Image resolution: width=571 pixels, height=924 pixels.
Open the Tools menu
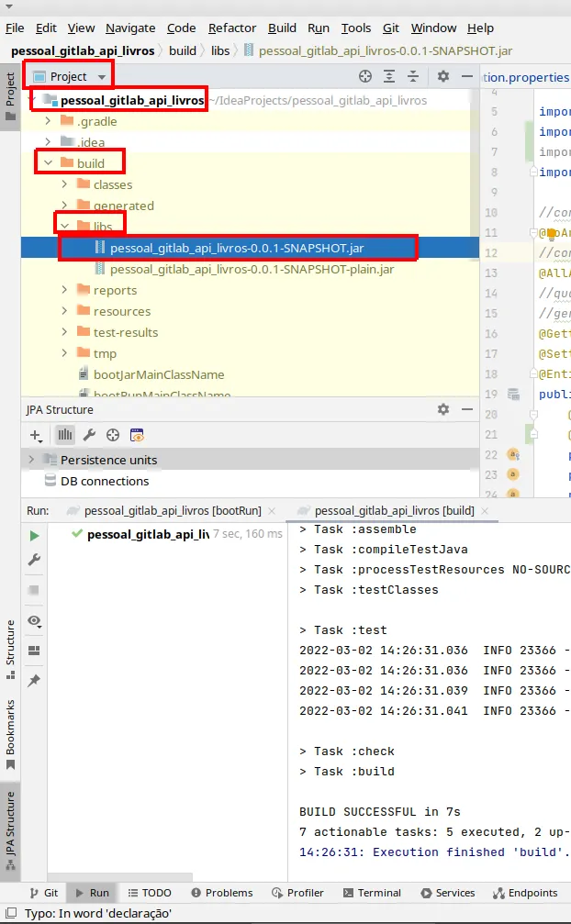click(356, 28)
